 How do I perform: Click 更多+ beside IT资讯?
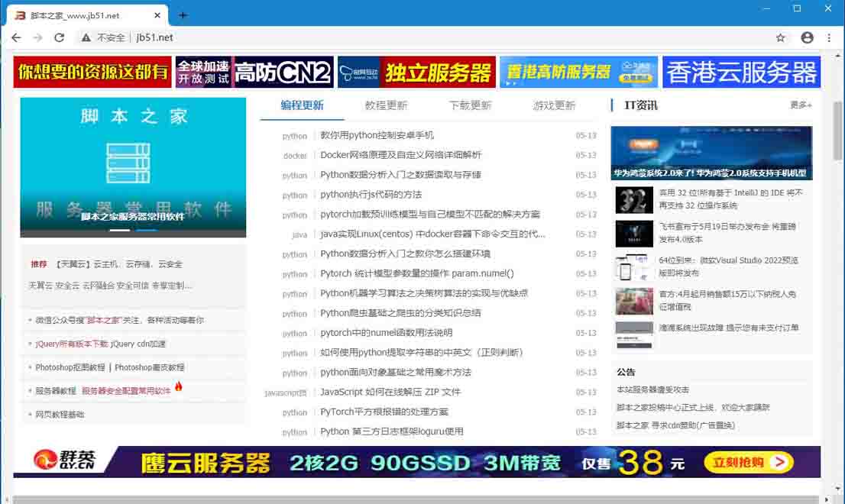(801, 105)
